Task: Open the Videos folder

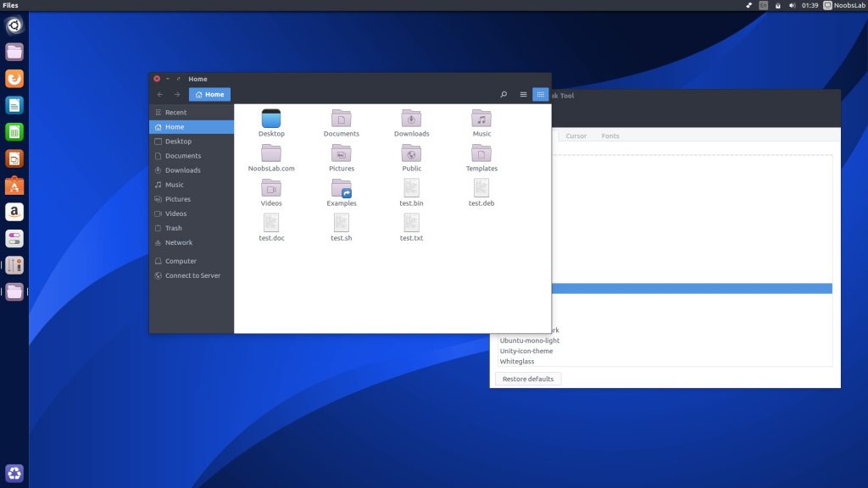Action: coord(270,190)
